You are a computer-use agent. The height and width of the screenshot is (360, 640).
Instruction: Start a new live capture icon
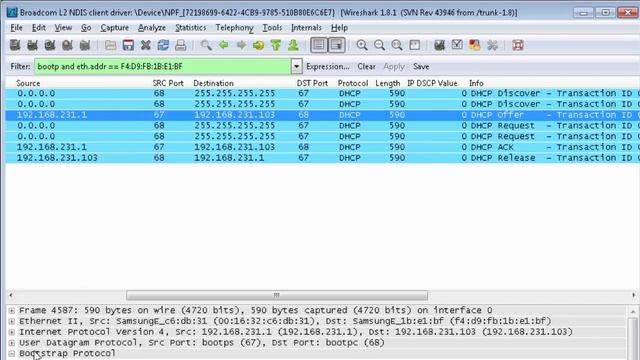[x=50, y=45]
